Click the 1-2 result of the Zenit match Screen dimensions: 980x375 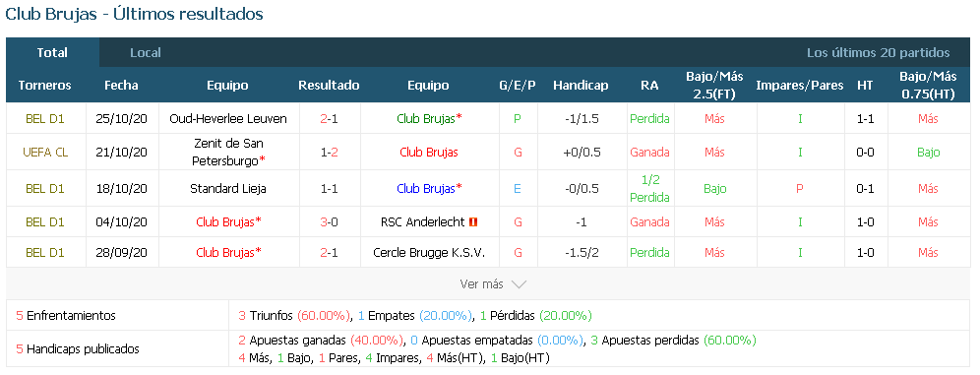coord(330,152)
